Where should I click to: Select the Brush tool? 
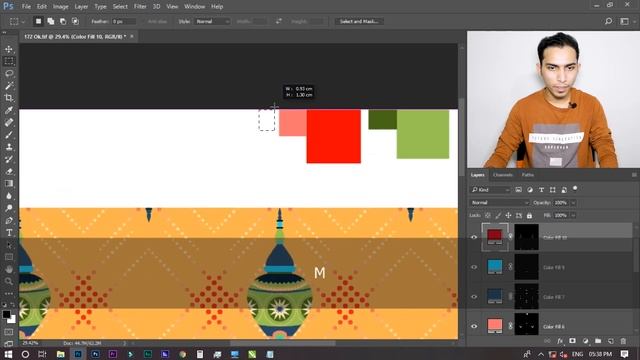(x=9, y=135)
